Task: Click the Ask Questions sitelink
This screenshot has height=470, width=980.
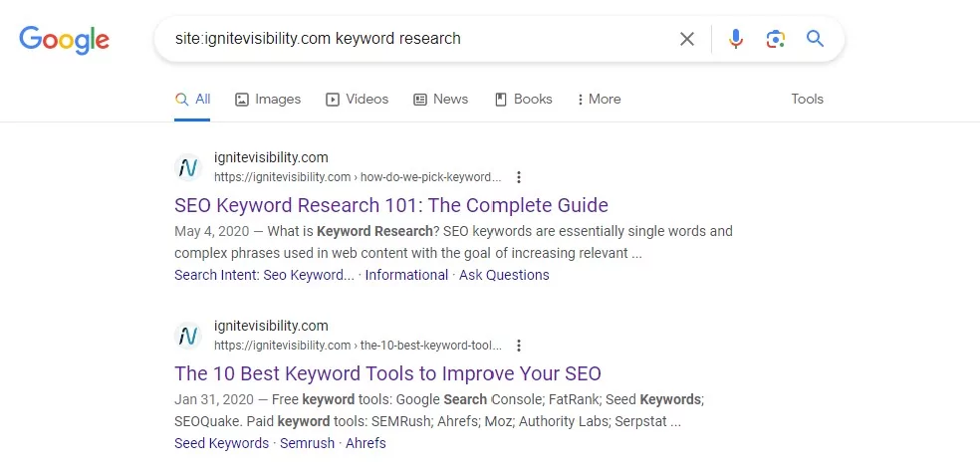Action: (x=504, y=275)
